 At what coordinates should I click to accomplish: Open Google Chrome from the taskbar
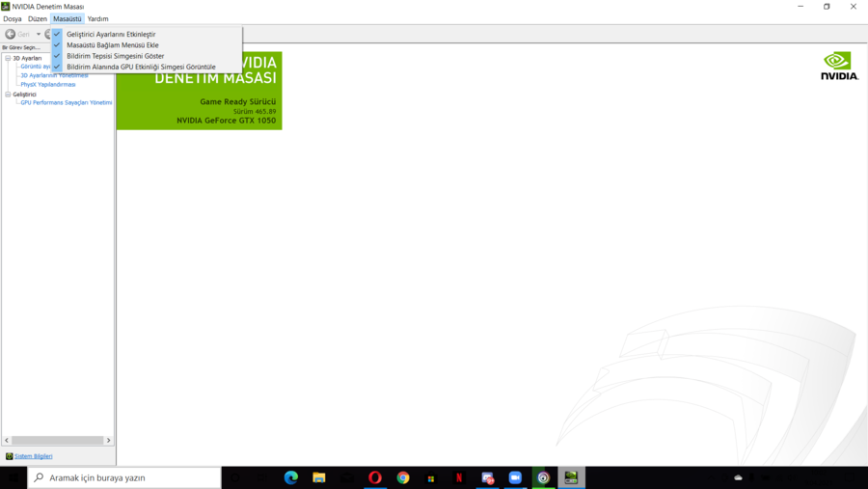coord(403,477)
